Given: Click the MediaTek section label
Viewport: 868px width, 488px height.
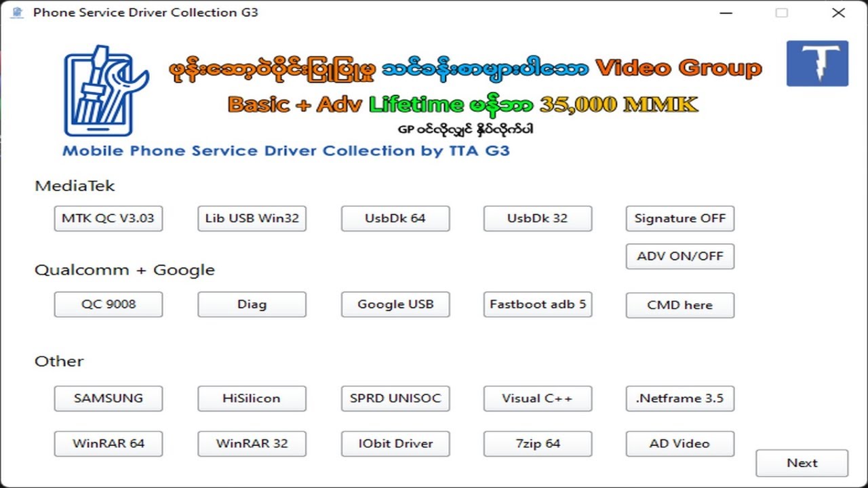Looking at the screenshot, I should point(75,185).
